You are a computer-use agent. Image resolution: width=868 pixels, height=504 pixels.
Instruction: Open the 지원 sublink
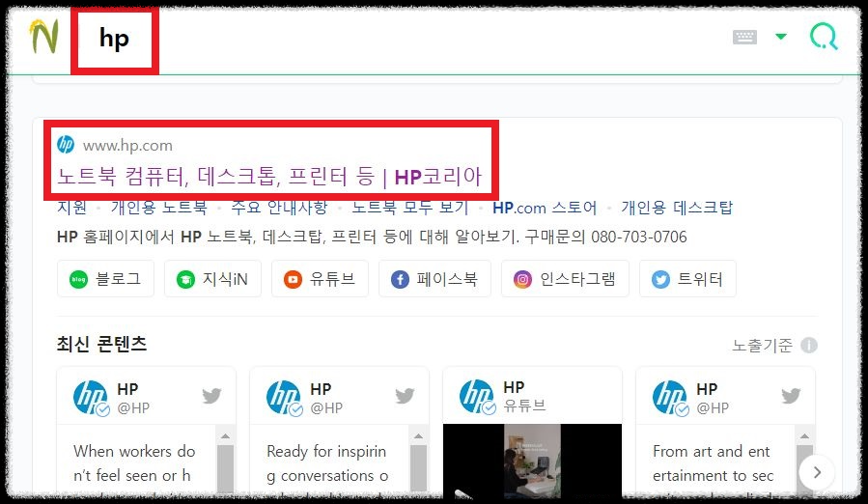point(72,208)
